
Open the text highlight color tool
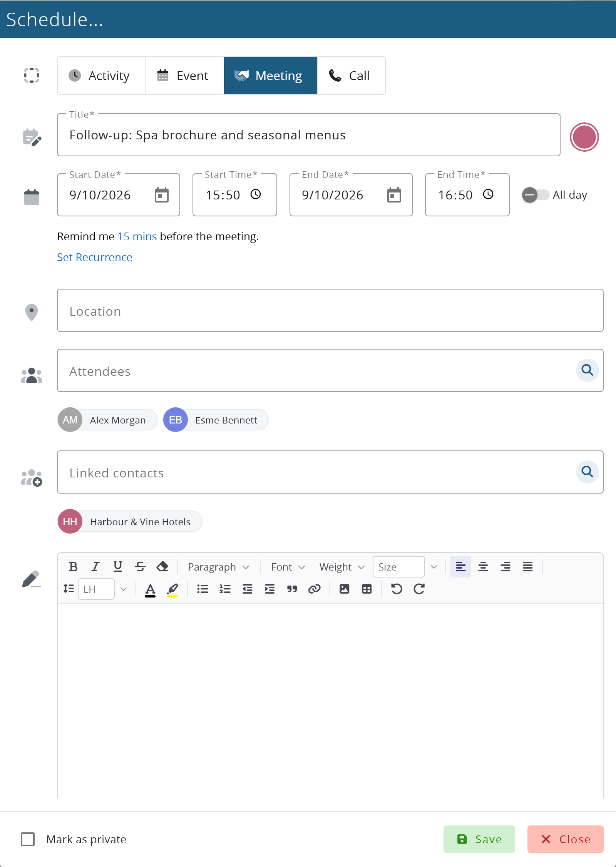coord(172,589)
